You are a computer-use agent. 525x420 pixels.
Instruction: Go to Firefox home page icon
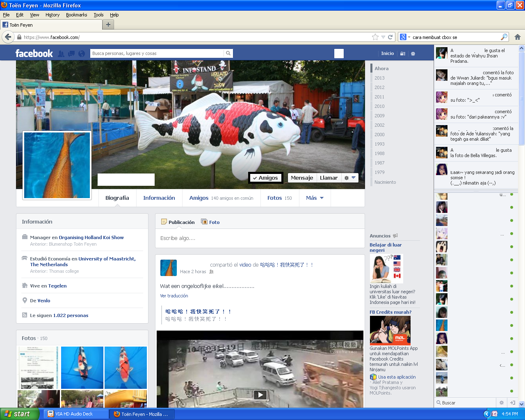coord(518,37)
